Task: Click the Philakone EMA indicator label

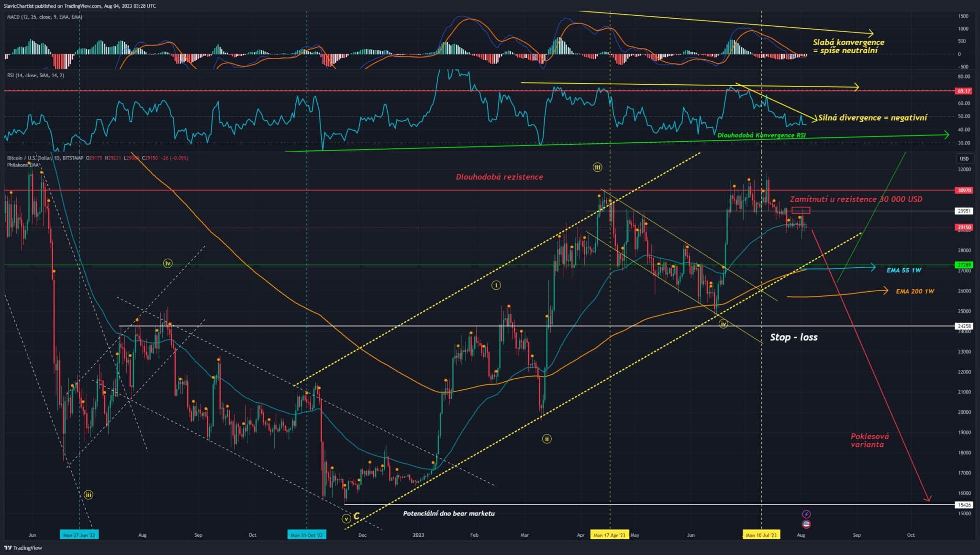Action: click(x=22, y=165)
